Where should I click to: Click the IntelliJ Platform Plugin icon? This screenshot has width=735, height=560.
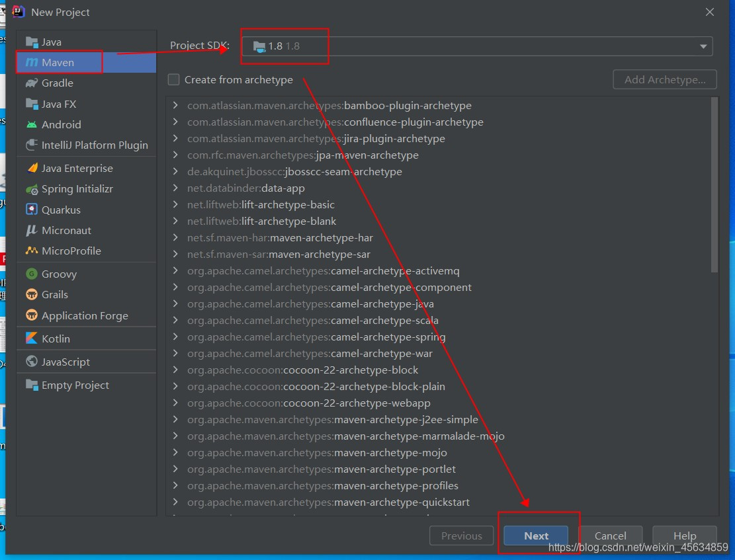[x=31, y=145]
